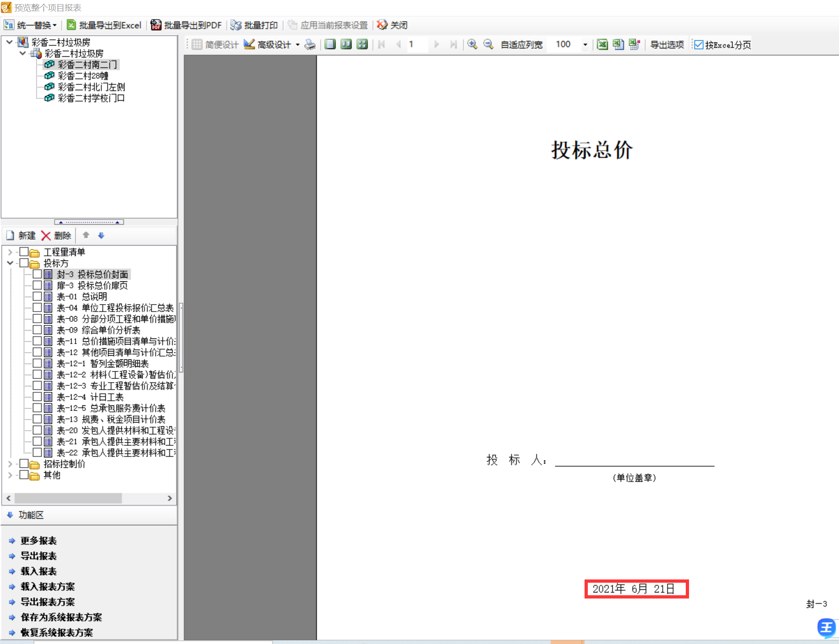Select two-page view icon
This screenshot has height=644, width=839.
346,44
